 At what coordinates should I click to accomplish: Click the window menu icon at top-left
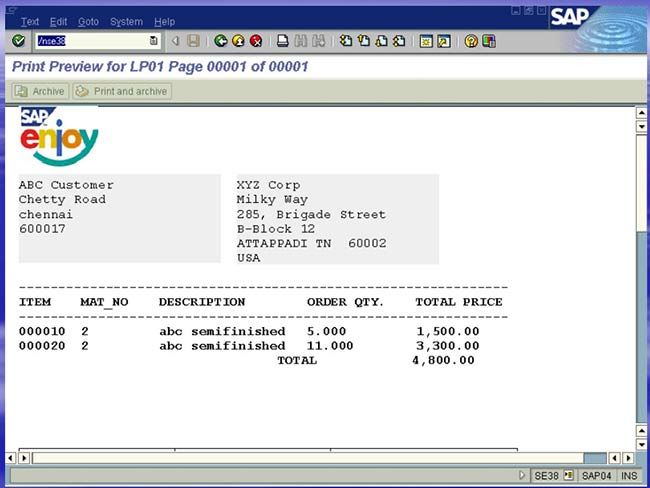click(11, 10)
